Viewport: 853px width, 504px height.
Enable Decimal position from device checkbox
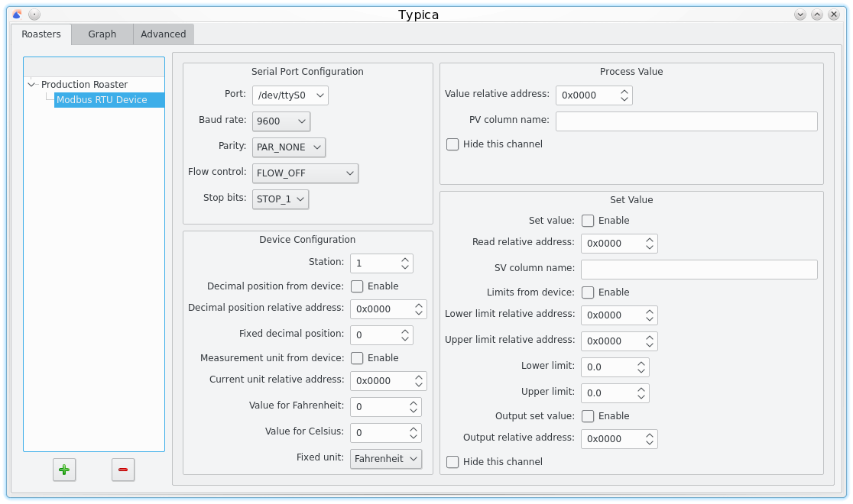[357, 286]
